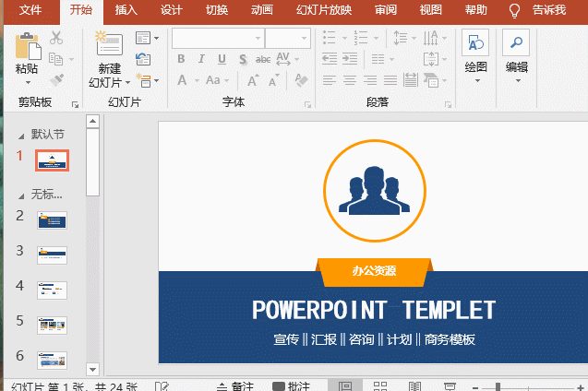
Task: Switch to the 视图 tab
Action: pos(431,10)
